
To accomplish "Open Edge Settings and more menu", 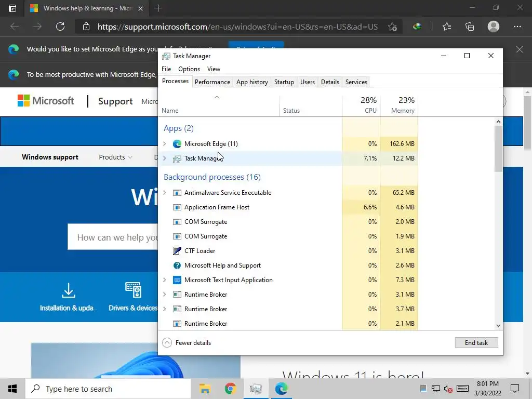I will (x=517, y=26).
